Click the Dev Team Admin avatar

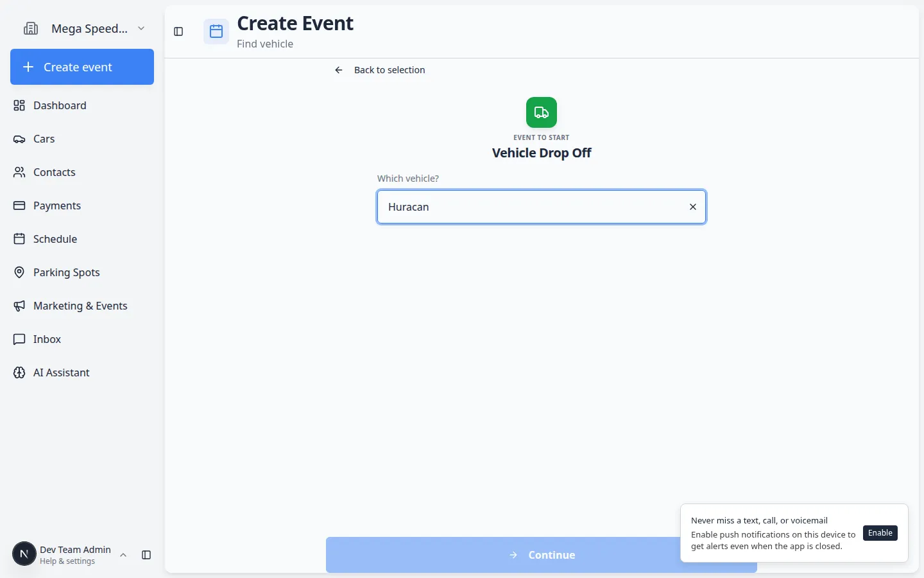tap(24, 554)
